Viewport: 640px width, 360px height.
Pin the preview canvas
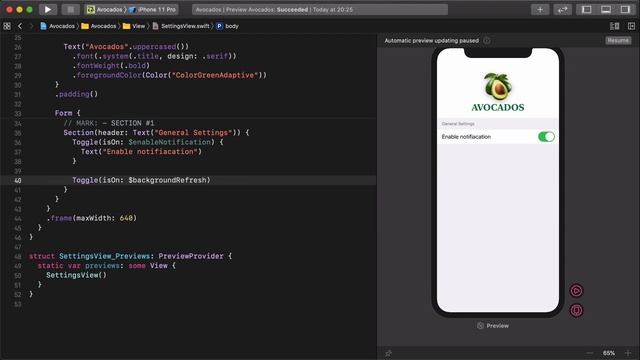point(388,353)
